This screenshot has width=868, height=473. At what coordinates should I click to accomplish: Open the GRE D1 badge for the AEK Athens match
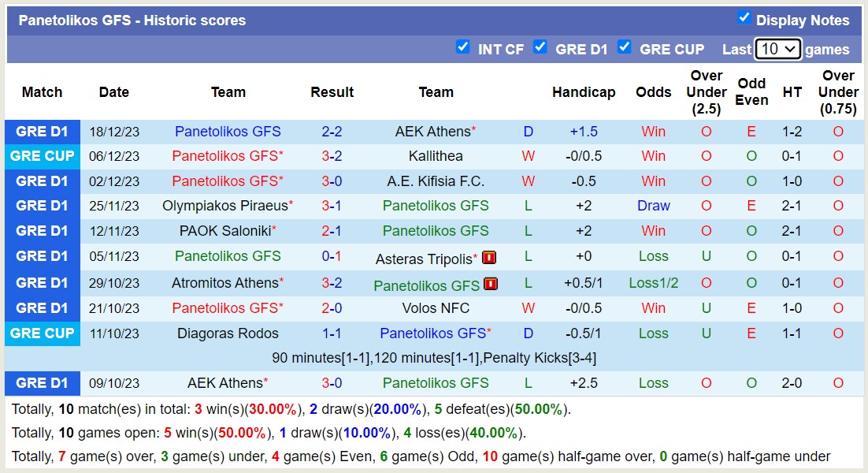(x=43, y=131)
